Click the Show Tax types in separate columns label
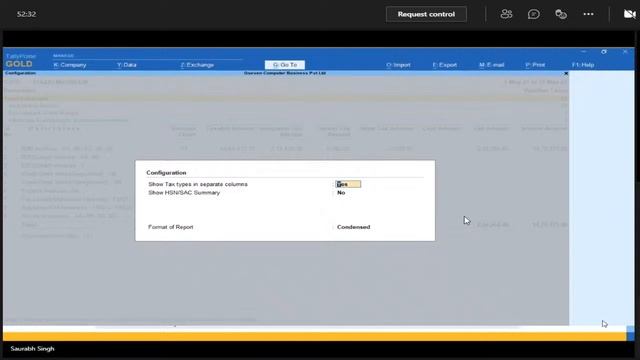This screenshot has height=360, width=640. pyautogui.click(x=198, y=184)
